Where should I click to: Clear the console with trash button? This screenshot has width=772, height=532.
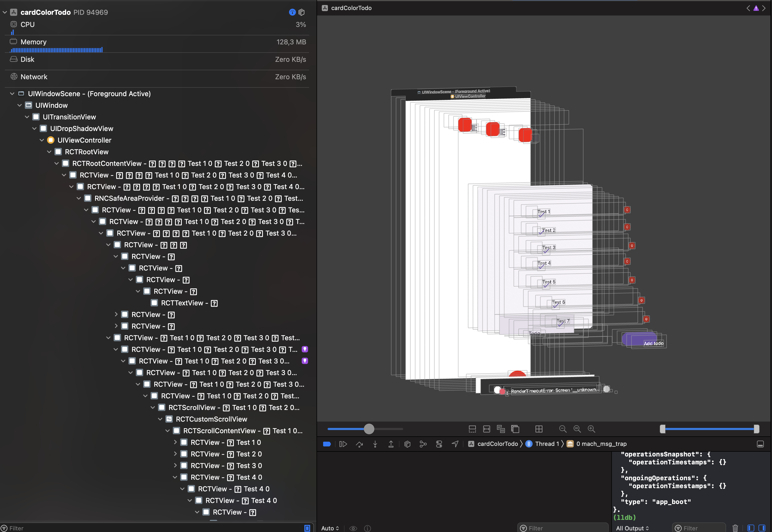(x=735, y=528)
